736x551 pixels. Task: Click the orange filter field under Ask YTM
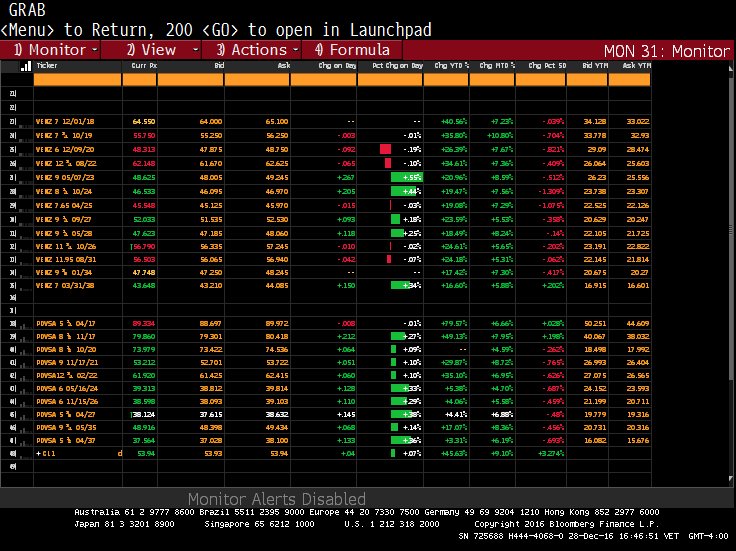(629, 80)
